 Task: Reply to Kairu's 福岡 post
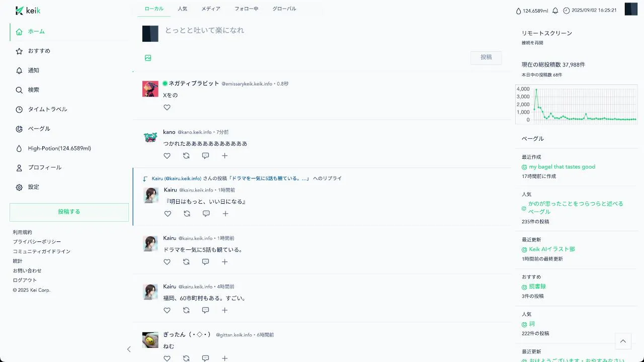pos(205,310)
